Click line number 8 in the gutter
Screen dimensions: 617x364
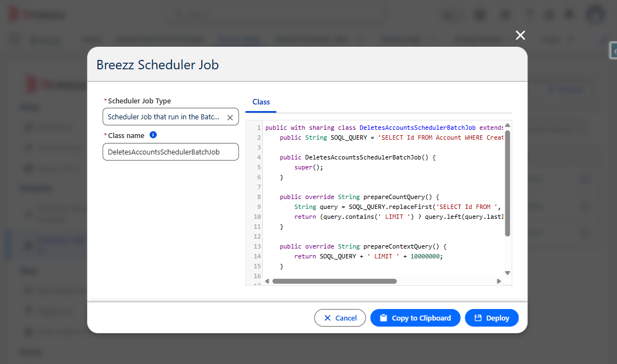259,197
